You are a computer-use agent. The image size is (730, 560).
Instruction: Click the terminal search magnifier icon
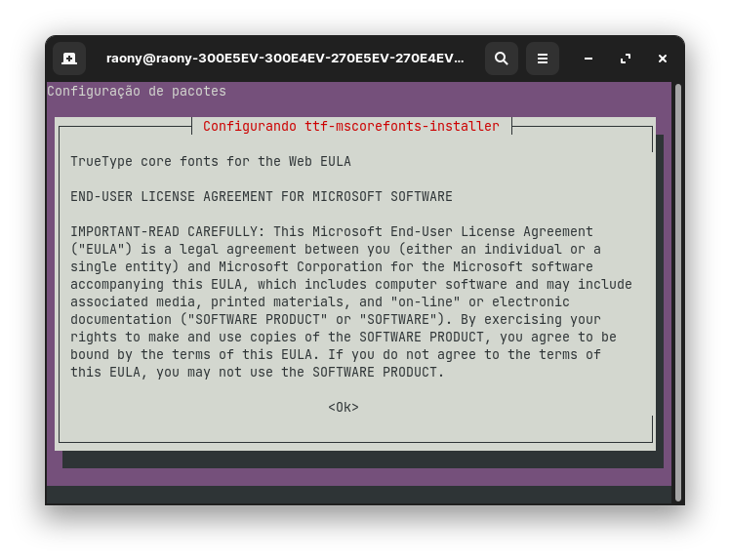501,59
